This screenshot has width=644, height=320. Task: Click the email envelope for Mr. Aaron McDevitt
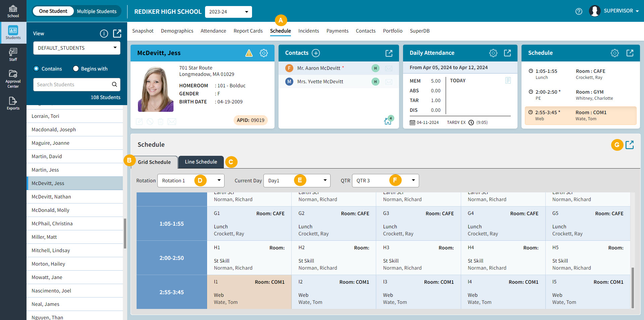[389, 68]
